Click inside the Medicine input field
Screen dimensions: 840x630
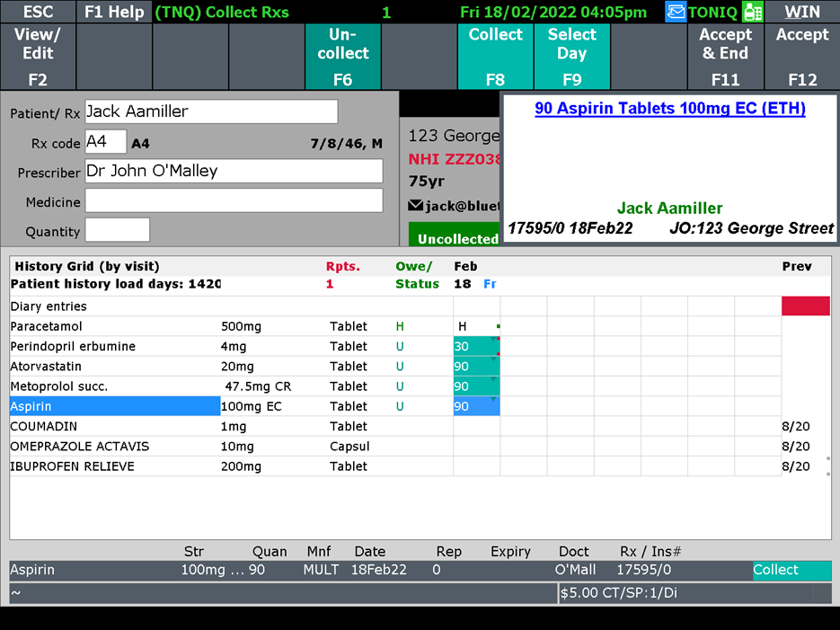[234, 201]
